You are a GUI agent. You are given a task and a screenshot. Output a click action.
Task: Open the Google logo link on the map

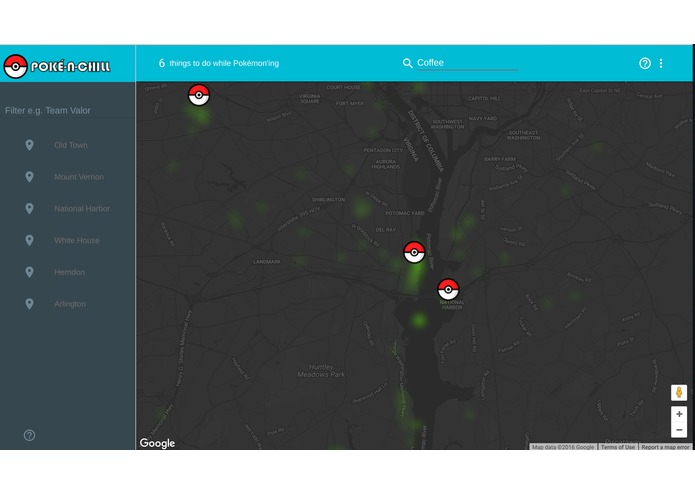pos(157,443)
